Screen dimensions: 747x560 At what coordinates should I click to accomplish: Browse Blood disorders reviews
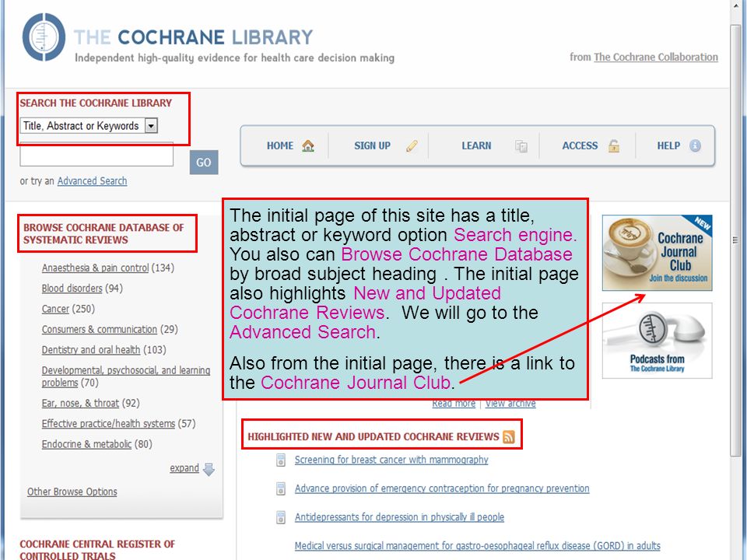pos(72,288)
